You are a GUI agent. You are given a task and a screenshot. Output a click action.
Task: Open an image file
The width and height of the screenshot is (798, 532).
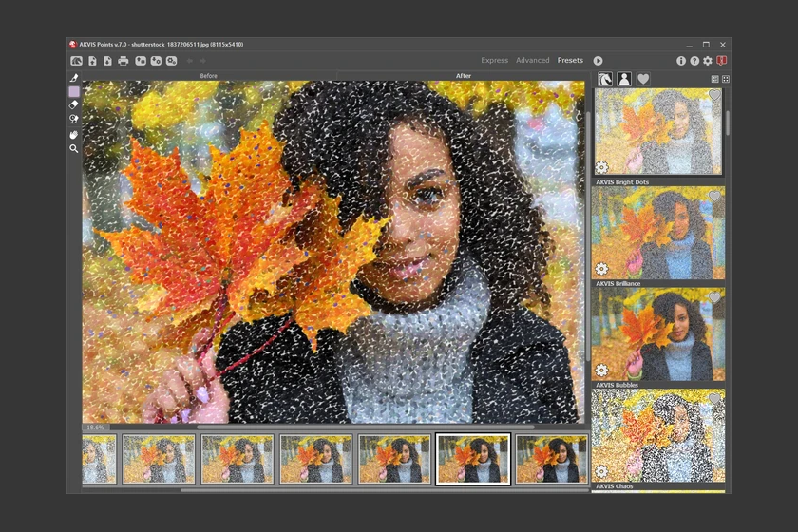pyautogui.click(x=93, y=61)
